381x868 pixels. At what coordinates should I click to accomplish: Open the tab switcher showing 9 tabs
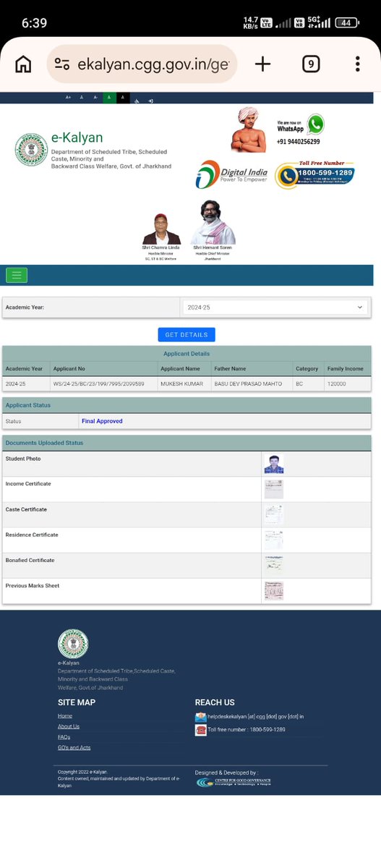click(x=310, y=64)
